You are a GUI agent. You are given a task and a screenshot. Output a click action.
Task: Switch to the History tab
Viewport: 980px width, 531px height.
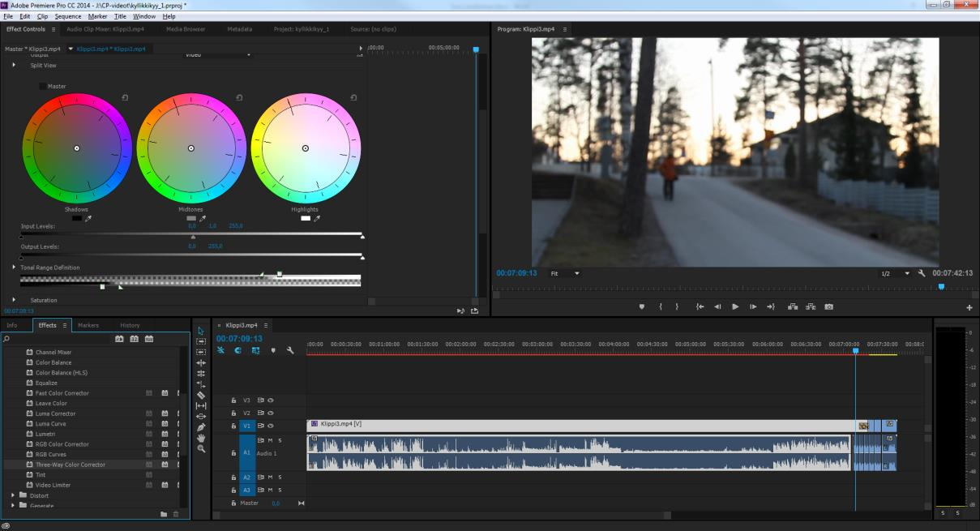[130, 325]
